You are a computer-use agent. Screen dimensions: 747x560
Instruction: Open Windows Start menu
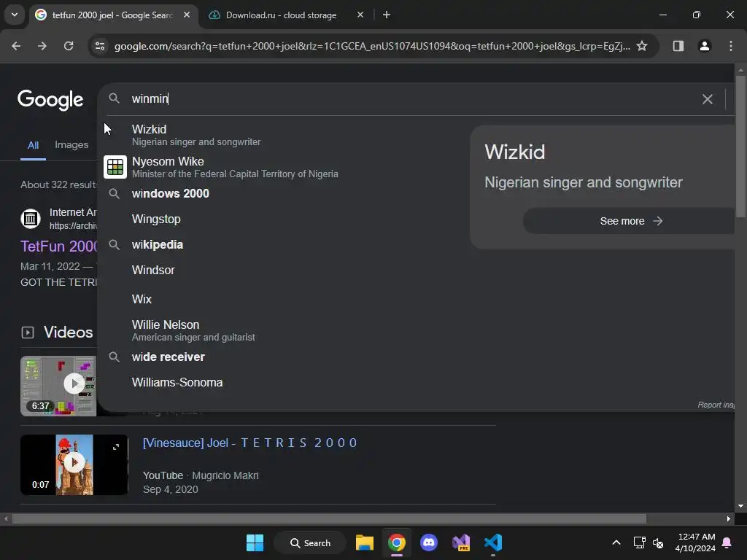pos(255,542)
